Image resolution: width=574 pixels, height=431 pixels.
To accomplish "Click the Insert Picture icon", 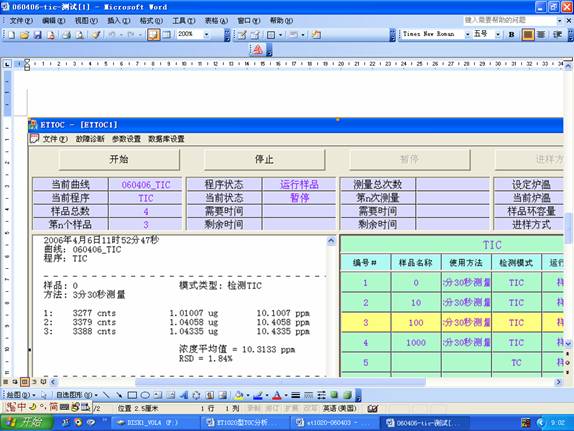I will [x=223, y=395].
